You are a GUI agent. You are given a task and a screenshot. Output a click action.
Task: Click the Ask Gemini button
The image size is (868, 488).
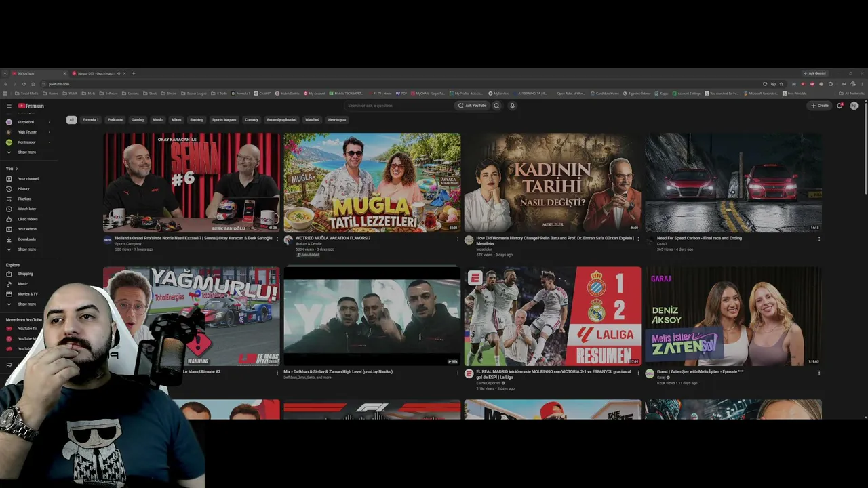point(814,73)
